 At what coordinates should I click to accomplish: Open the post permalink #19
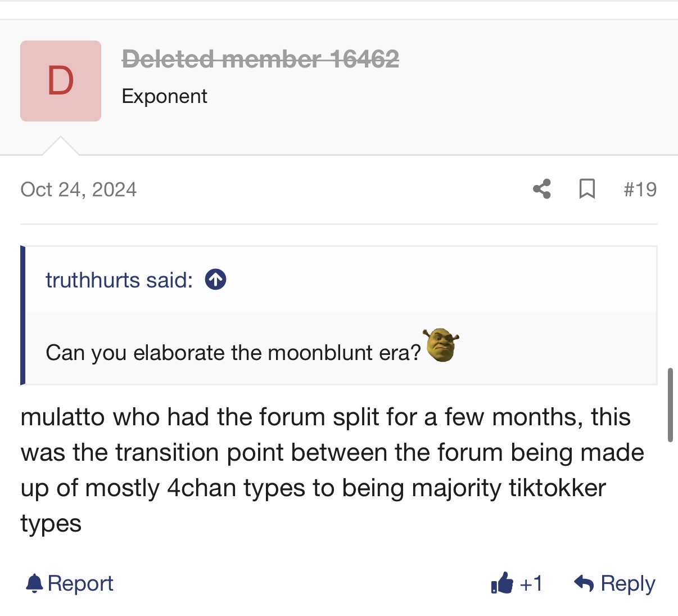tap(640, 190)
